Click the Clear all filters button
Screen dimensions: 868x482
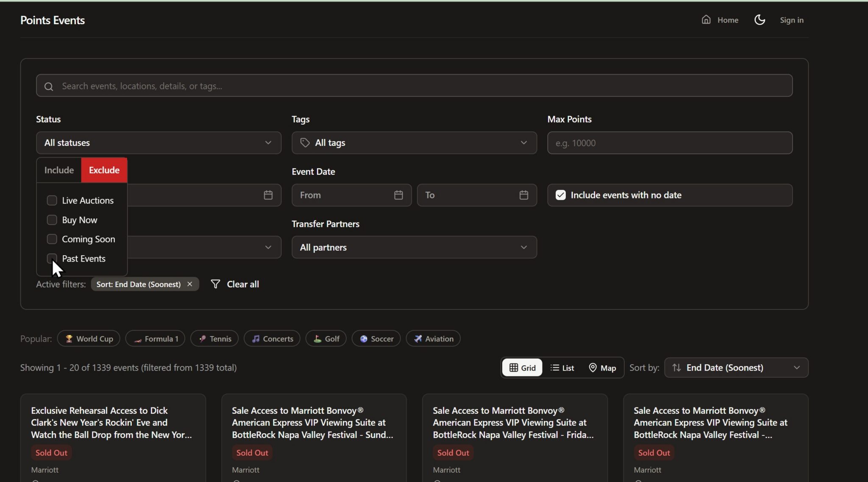click(235, 284)
